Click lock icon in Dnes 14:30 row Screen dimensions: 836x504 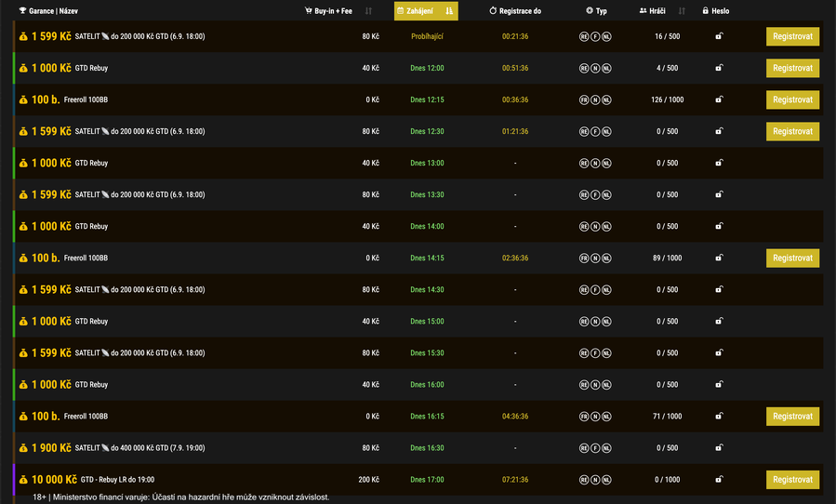tap(719, 289)
